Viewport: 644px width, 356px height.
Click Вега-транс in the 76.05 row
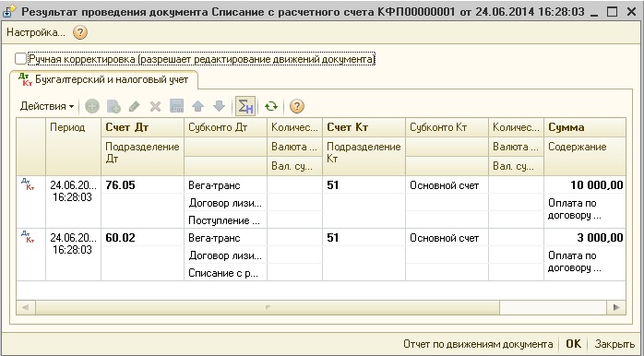[225, 185]
